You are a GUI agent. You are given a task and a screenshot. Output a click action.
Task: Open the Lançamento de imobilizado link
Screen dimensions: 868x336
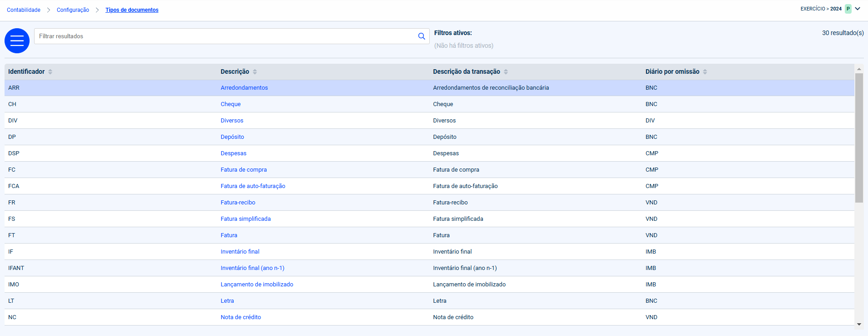pyautogui.click(x=257, y=285)
